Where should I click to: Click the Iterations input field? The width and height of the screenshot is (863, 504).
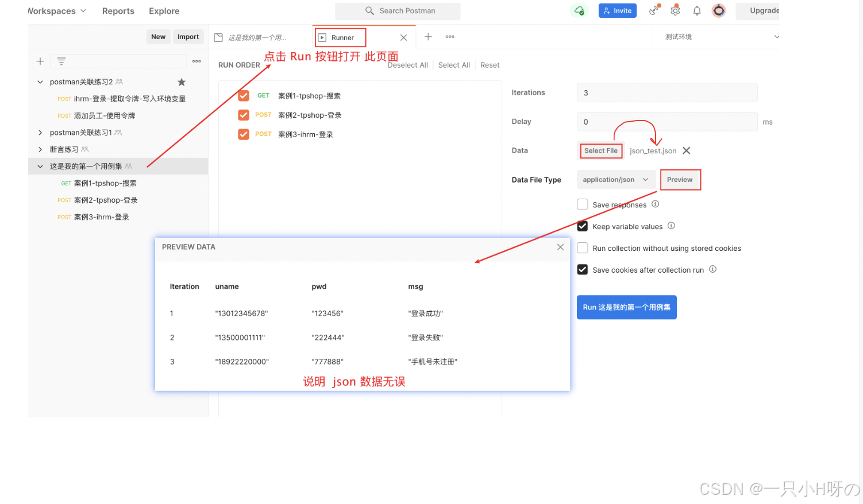(x=667, y=92)
